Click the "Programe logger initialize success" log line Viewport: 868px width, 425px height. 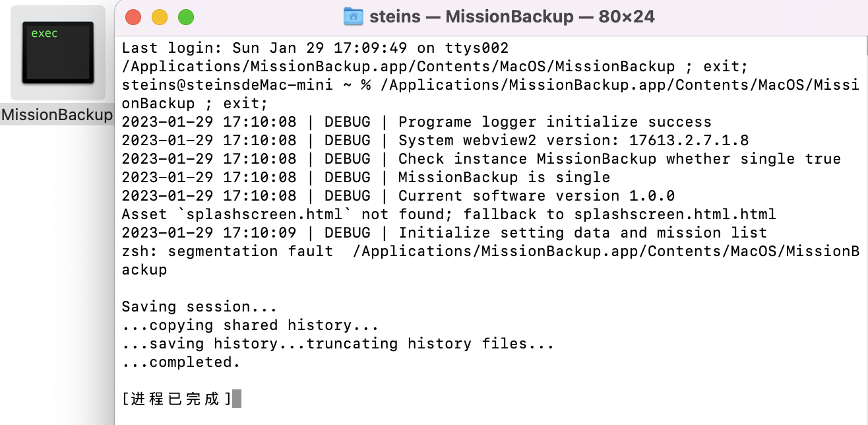coord(417,122)
